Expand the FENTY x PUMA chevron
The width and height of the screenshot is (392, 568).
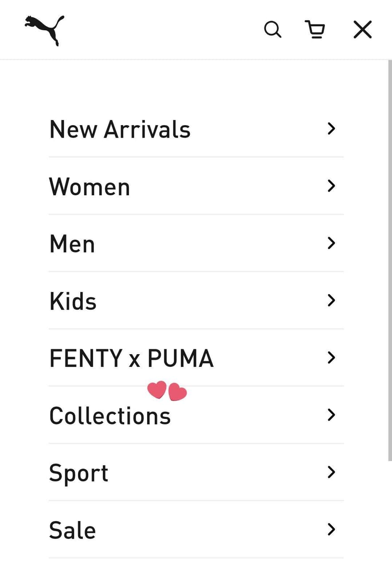click(331, 357)
